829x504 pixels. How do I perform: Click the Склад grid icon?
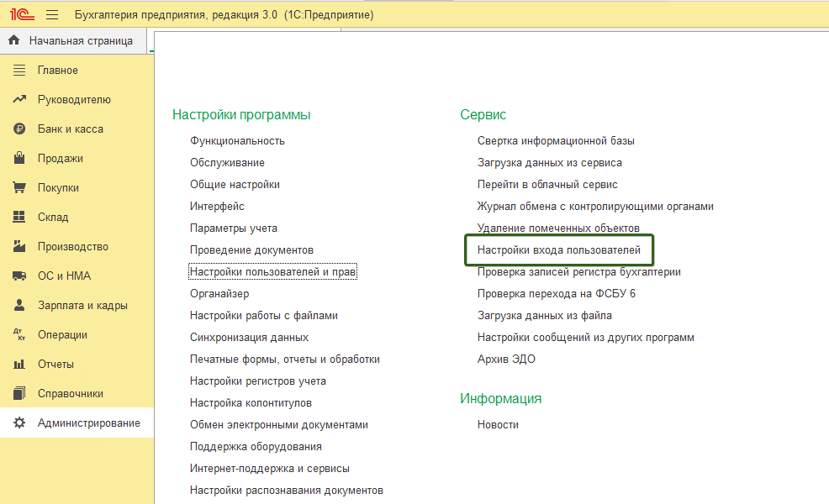pyautogui.click(x=19, y=217)
